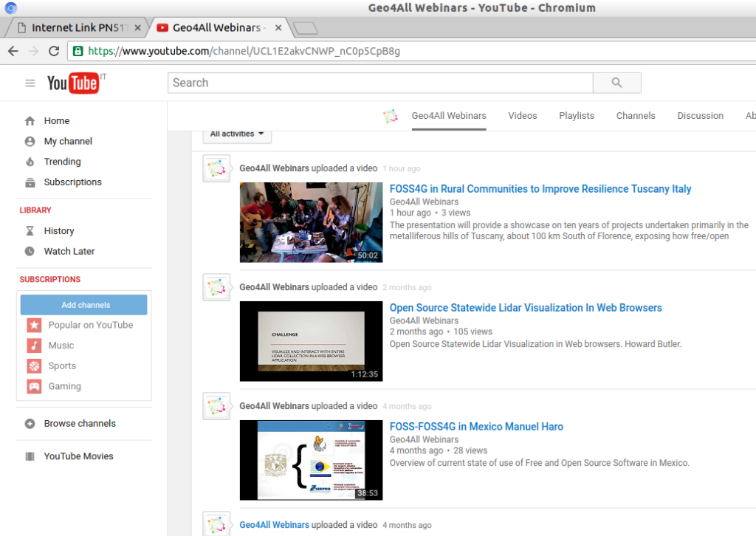Reload the page with the refresh icon
The image size is (756, 536).
(54, 51)
